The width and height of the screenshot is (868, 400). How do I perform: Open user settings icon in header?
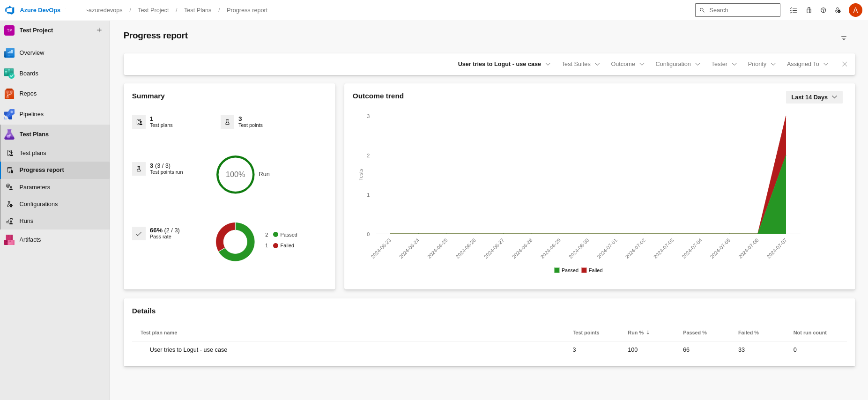point(838,10)
